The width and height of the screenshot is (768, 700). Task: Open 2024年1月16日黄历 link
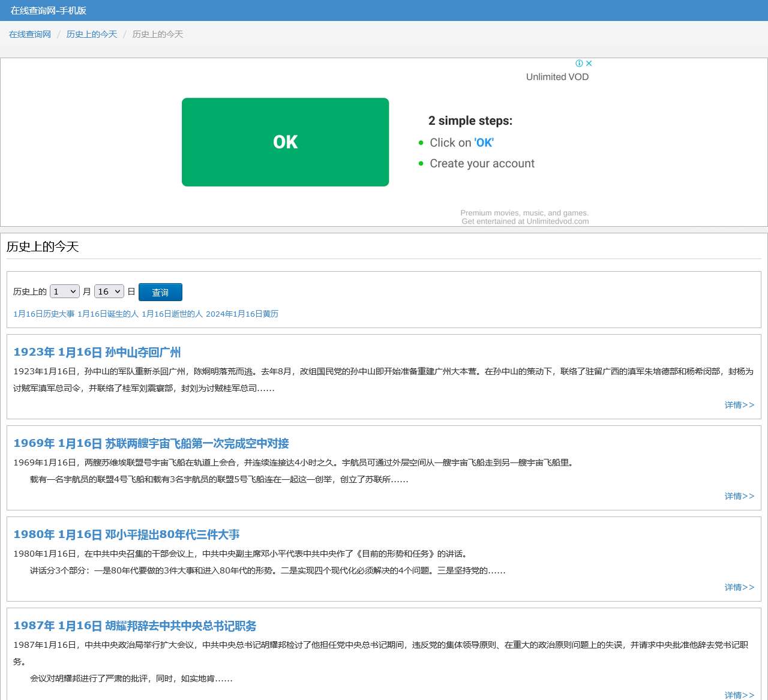pos(242,314)
